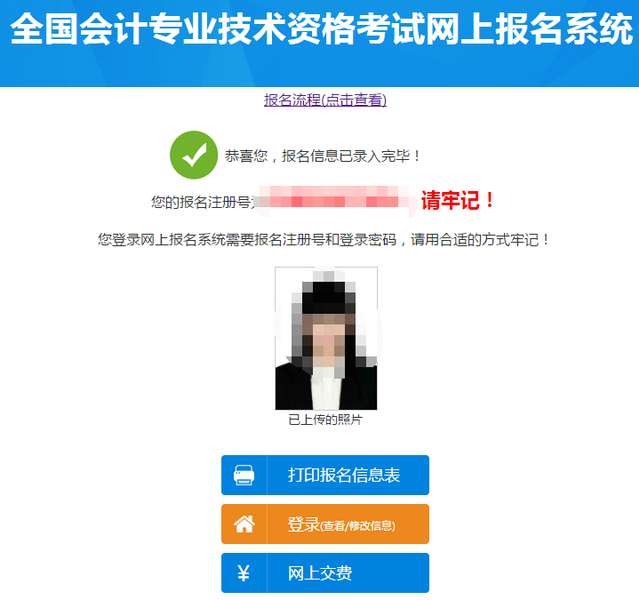639x600 pixels.
Task: Click the 已上传的照片 caption
Action: tap(326, 419)
